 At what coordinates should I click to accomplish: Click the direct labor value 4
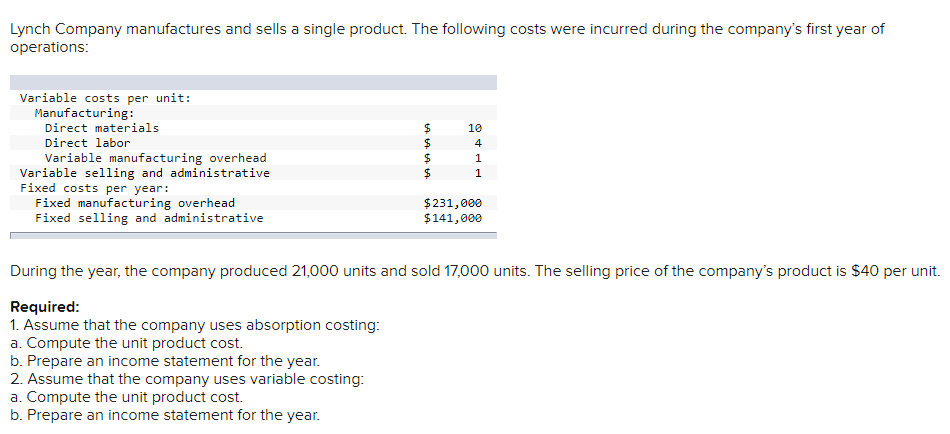(478, 143)
